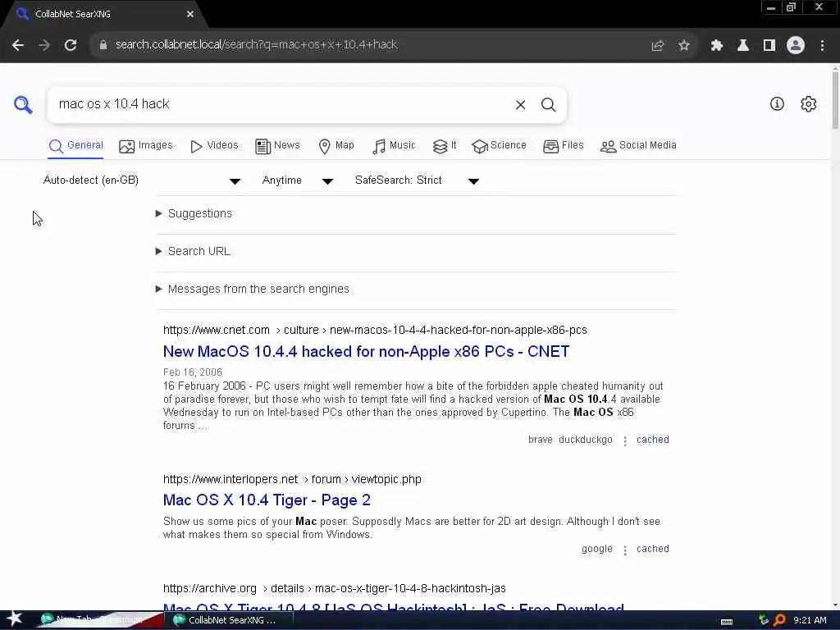Click the "Feb 16, 2006" date text
This screenshot has width=840, height=630.
coord(192,372)
